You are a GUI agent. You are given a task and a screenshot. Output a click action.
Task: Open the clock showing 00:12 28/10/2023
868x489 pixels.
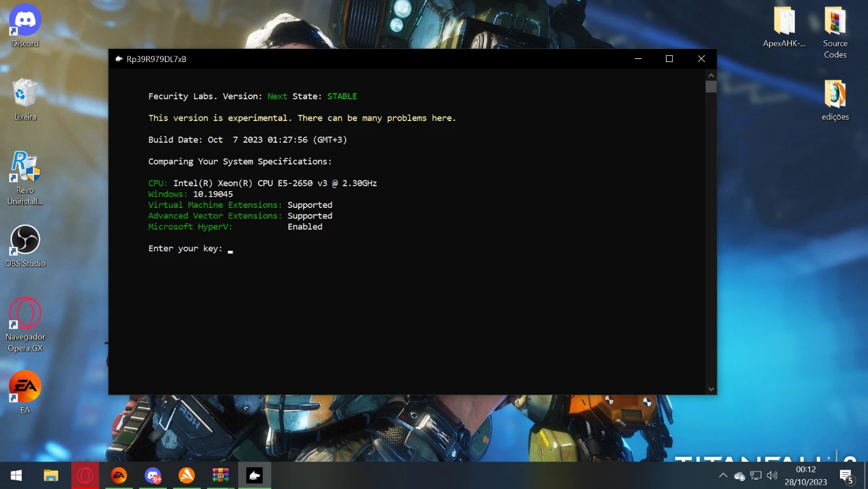[x=805, y=475]
